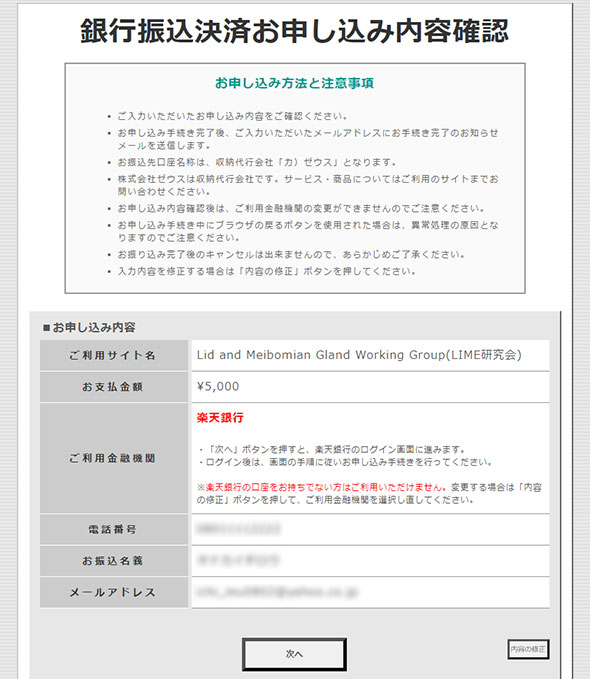The image size is (590, 679).
Task: Click the ■お申し込み内容 section header
Action: [x=89, y=327]
